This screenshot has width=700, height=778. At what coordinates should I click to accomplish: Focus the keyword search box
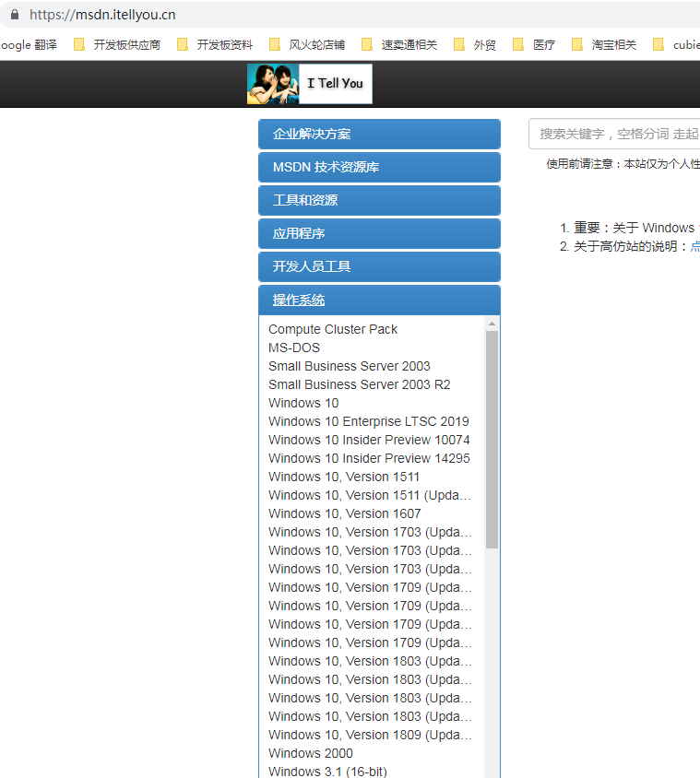614,134
